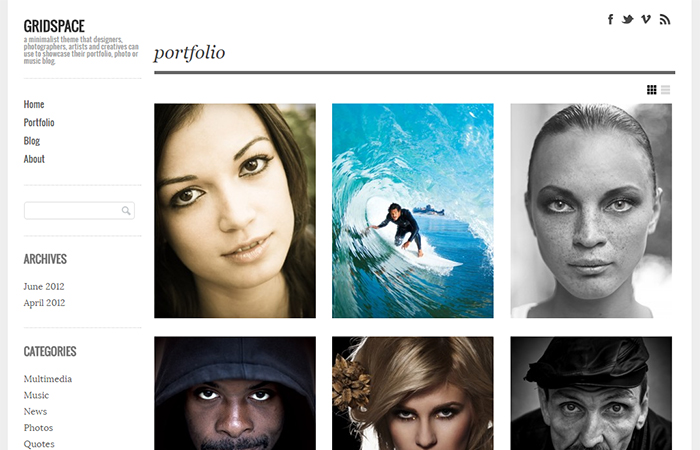Open the June 2012 archive
Screen dimensions: 700x450
(x=44, y=286)
